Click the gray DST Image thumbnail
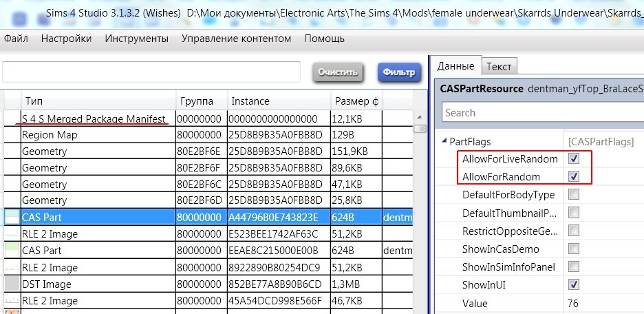The height and width of the screenshot is (314, 644). [x=12, y=284]
